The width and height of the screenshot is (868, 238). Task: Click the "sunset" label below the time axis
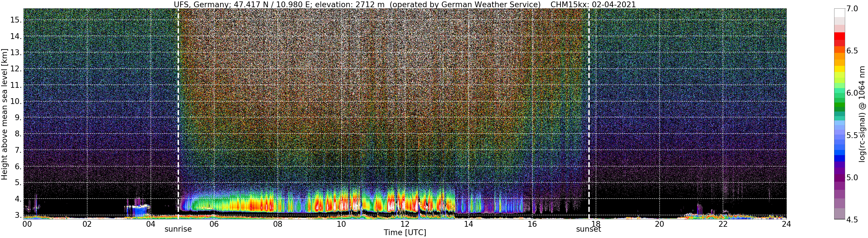(589, 229)
